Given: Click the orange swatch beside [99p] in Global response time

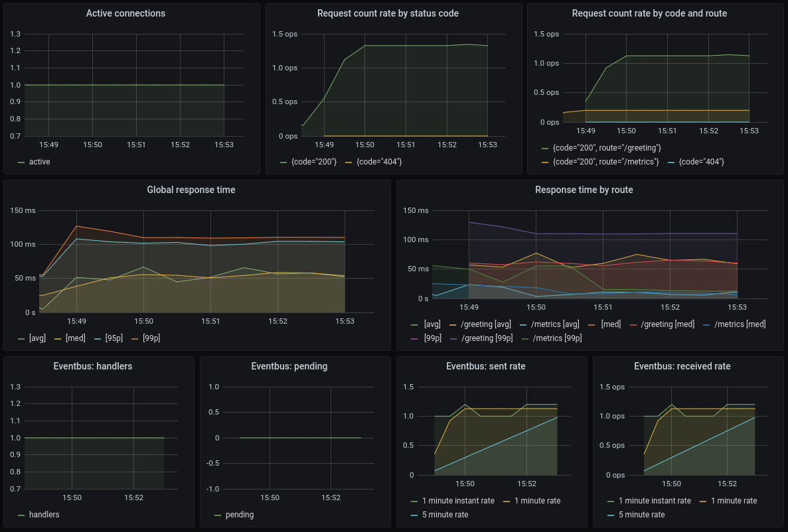Looking at the screenshot, I should 135,338.
